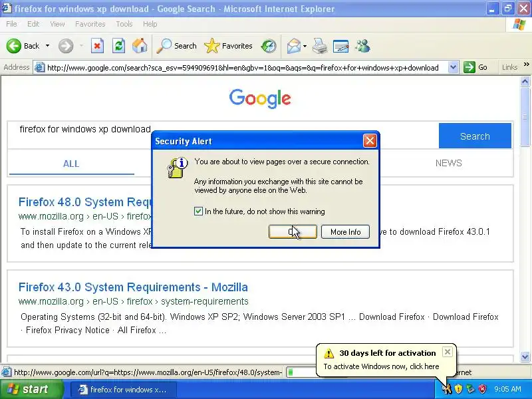This screenshot has height=399, width=532.
Task: Open the Messenger people icon
Action: [x=362, y=46]
